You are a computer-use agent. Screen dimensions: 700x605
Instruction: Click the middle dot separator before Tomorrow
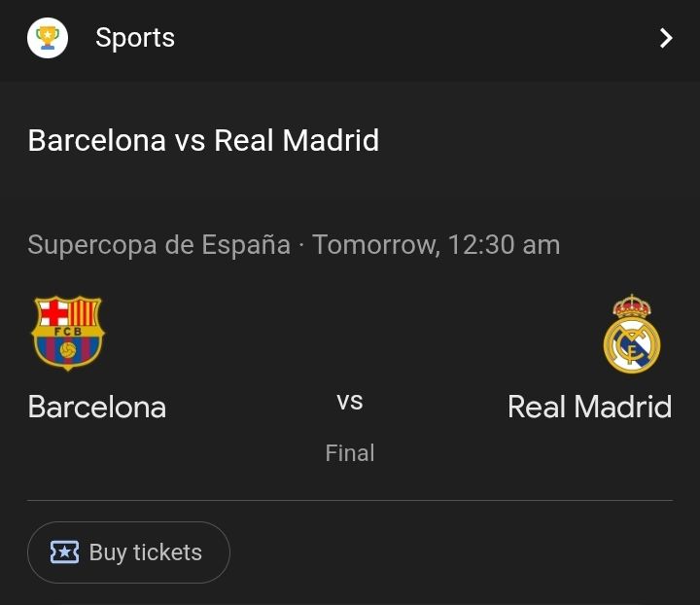coord(301,245)
